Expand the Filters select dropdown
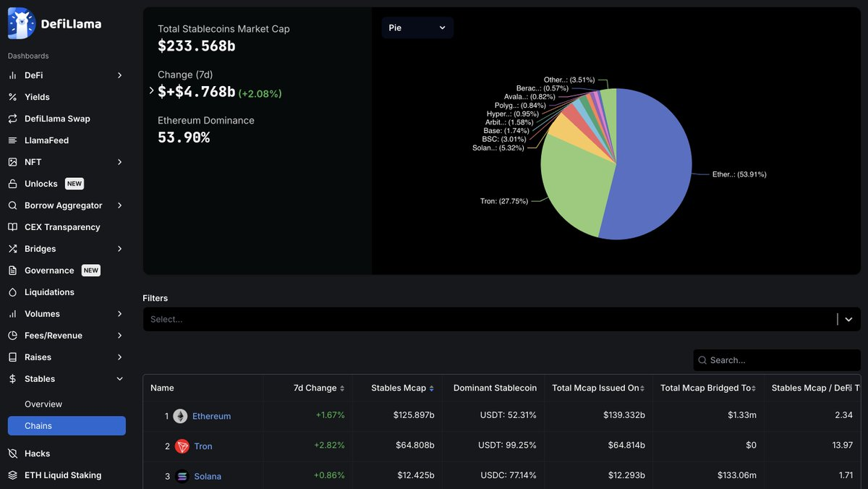The image size is (868, 489). [x=502, y=319]
